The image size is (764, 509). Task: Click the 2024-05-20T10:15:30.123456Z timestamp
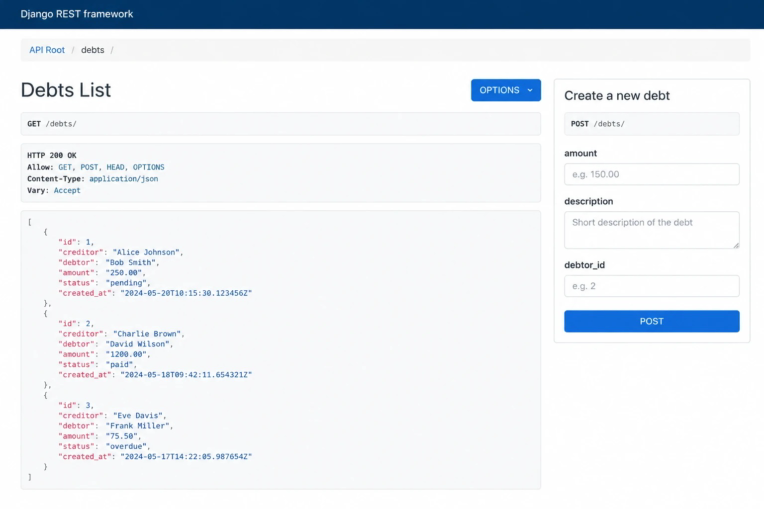[186, 293]
